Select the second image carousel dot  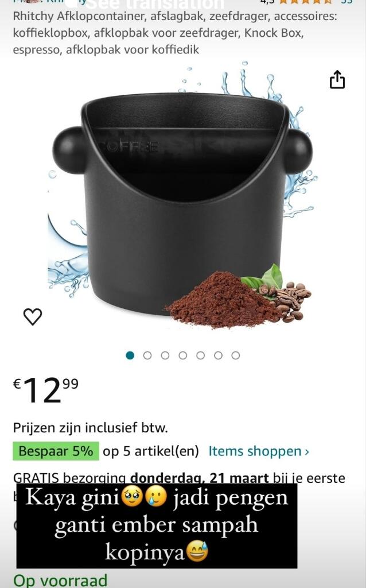147,355
